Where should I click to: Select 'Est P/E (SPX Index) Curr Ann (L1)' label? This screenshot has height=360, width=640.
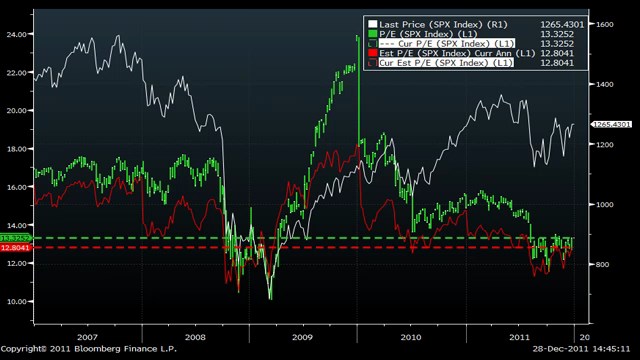click(x=457, y=53)
